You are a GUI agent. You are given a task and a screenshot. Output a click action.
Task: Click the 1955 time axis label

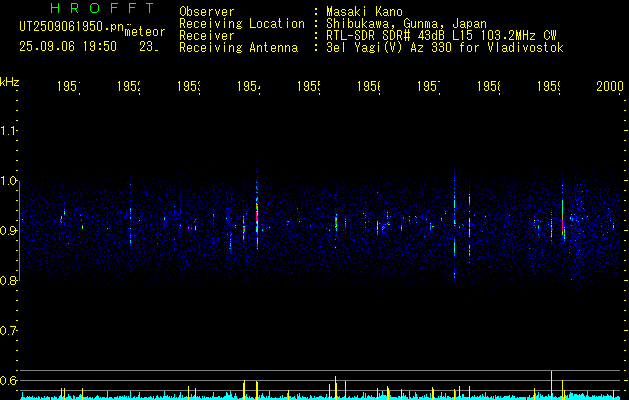pos(309,87)
